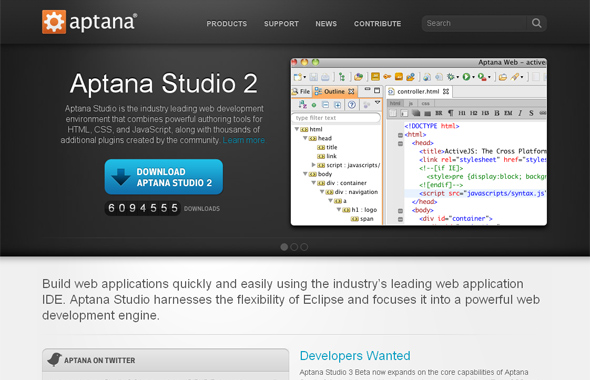Click the type filter text field
This screenshot has width=590, height=380.
click(336, 118)
